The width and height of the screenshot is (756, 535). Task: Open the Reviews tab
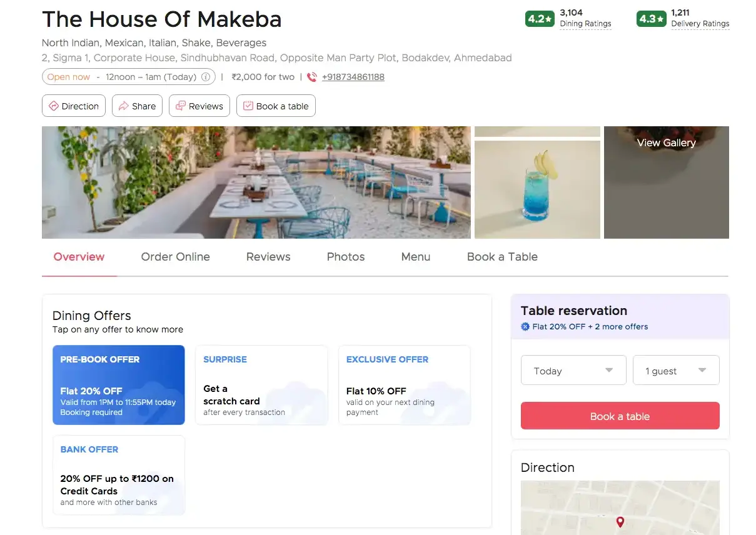(x=268, y=257)
